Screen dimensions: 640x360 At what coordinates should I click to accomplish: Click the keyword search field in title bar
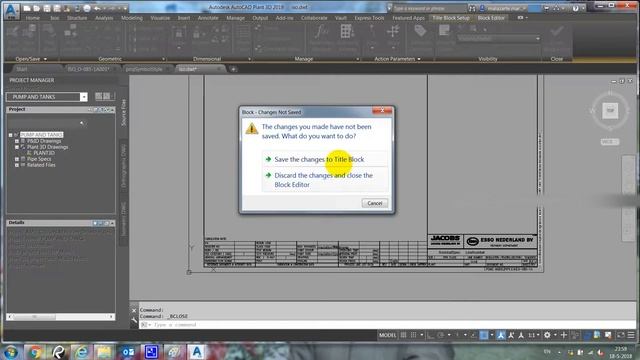(x=430, y=8)
